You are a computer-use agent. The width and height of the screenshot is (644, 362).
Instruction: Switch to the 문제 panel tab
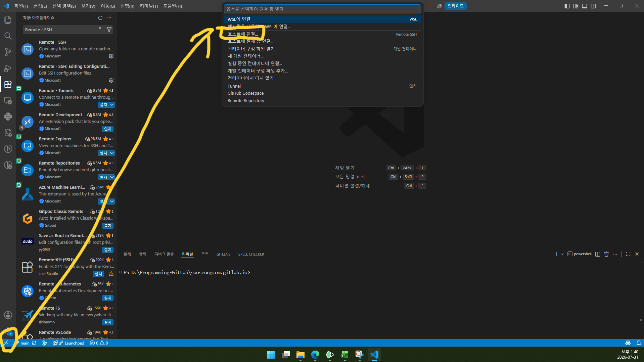[x=127, y=254]
